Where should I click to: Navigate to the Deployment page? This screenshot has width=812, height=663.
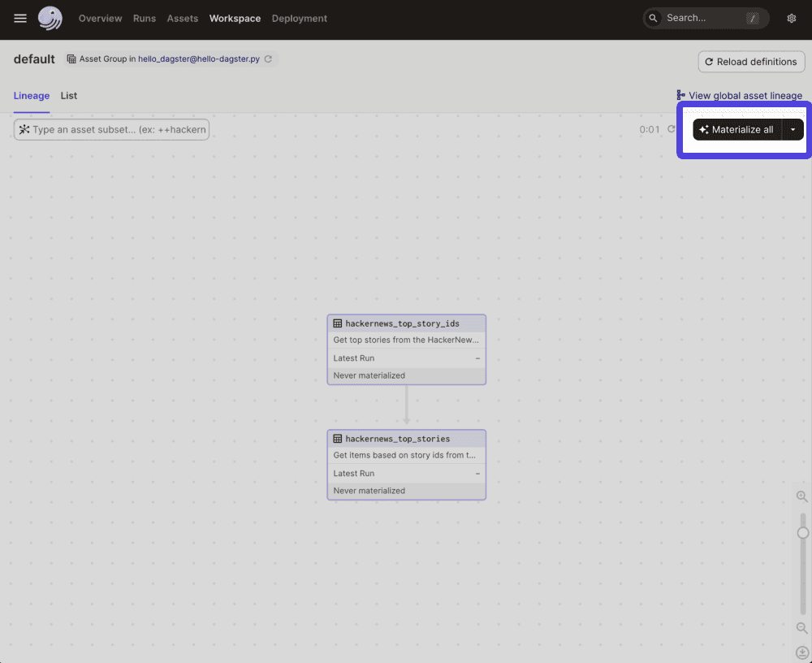pos(299,18)
